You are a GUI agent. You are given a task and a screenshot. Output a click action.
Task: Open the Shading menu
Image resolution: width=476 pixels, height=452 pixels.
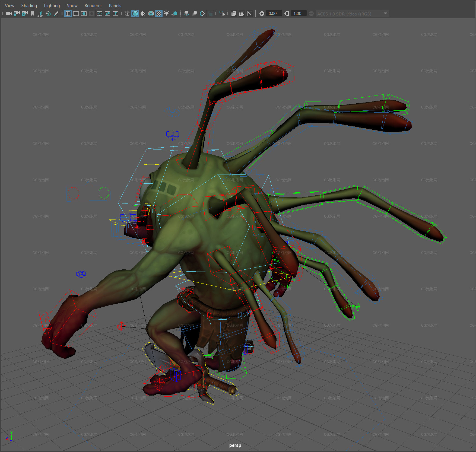click(29, 5)
